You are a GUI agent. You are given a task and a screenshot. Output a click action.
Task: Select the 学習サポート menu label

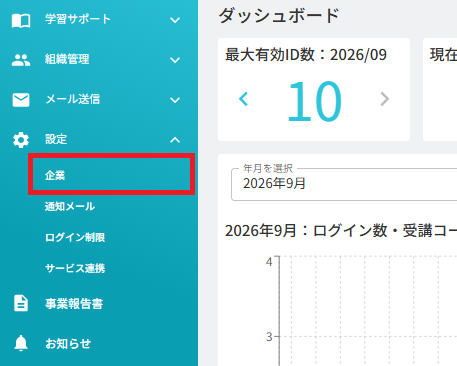click(78, 19)
